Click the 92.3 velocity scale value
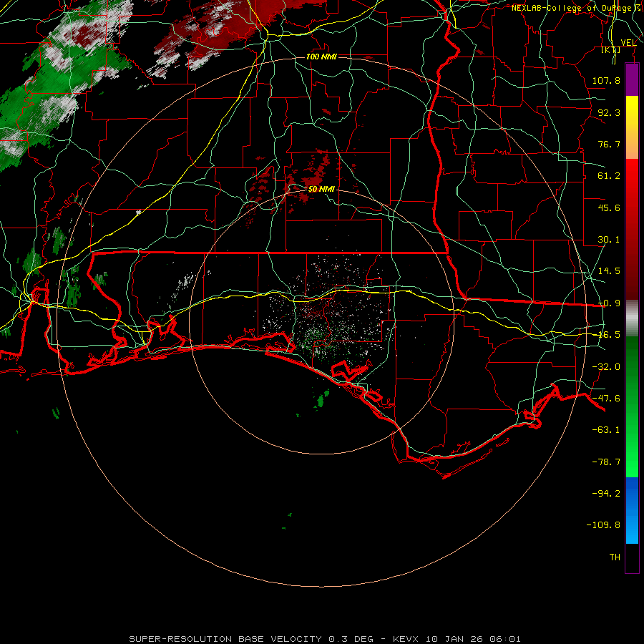Image resolution: width=644 pixels, height=644 pixels. click(x=609, y=112)
